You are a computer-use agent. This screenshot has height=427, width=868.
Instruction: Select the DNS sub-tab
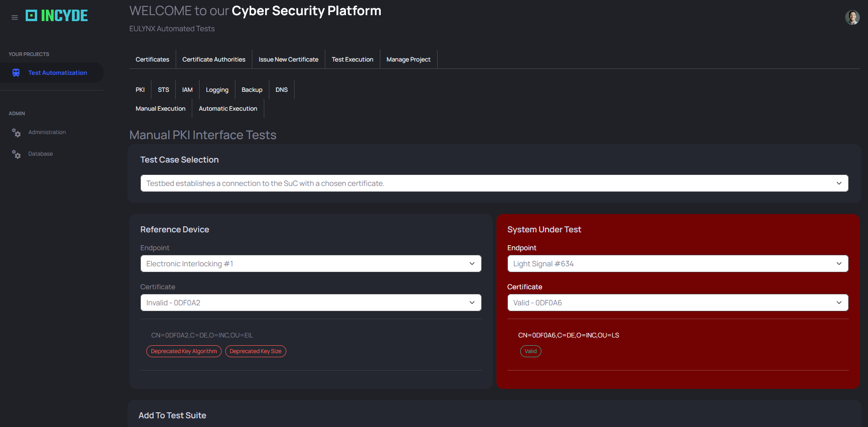click(282, 90)
